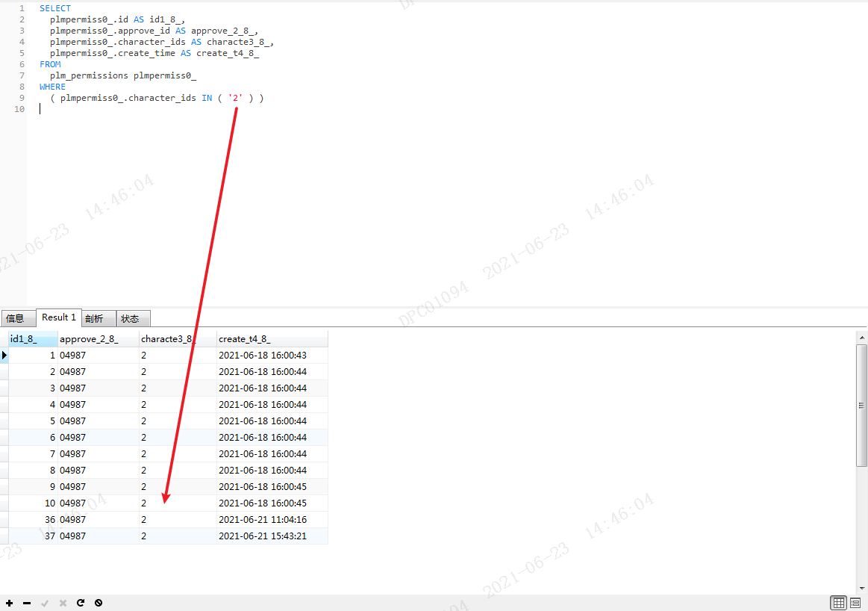Select the current row indicator arrow
This screenshot has width=868, height=611.
[x=4, y=355]
